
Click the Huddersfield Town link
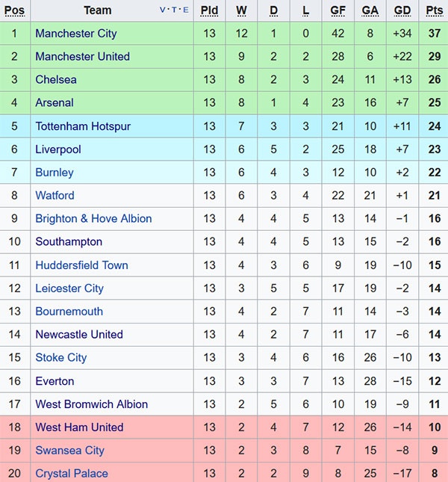coord(81,265)
